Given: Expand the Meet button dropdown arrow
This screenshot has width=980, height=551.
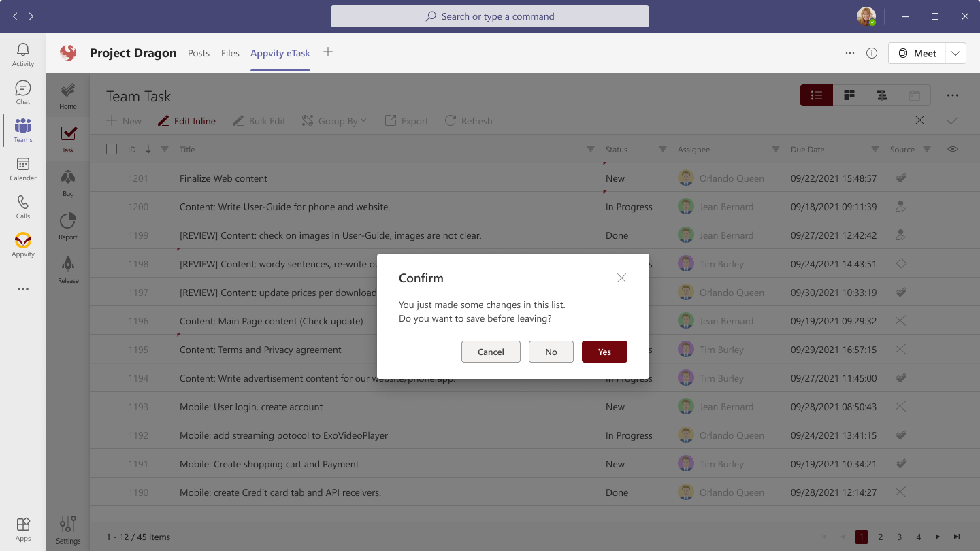Looking at the screenshot, I should pyautogui.click(x=955, y=52).
